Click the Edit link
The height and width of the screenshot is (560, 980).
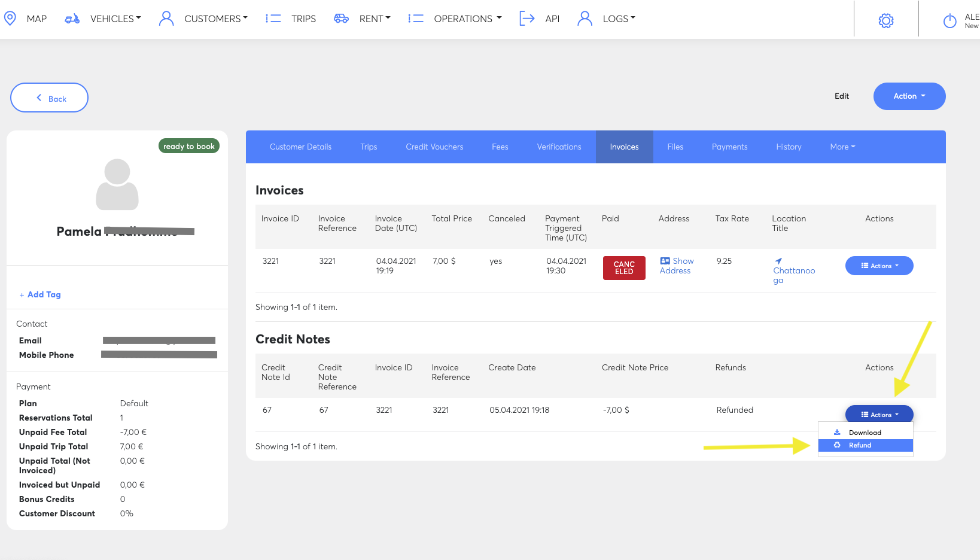pos(842,96)
